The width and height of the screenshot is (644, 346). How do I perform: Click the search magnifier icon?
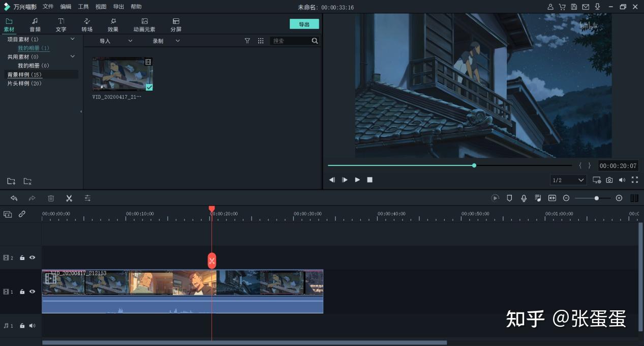pyautogui.click(x=315, y=41)
